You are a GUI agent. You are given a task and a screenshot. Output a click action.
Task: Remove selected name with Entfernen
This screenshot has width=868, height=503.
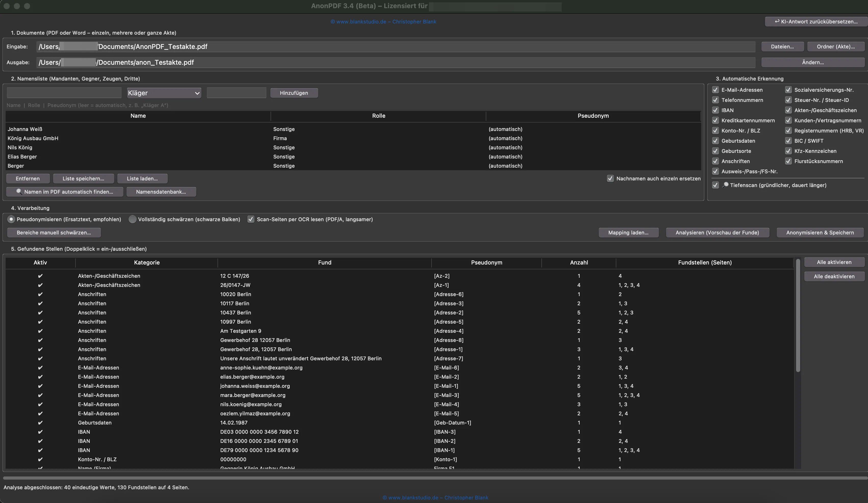coord(28,178)
